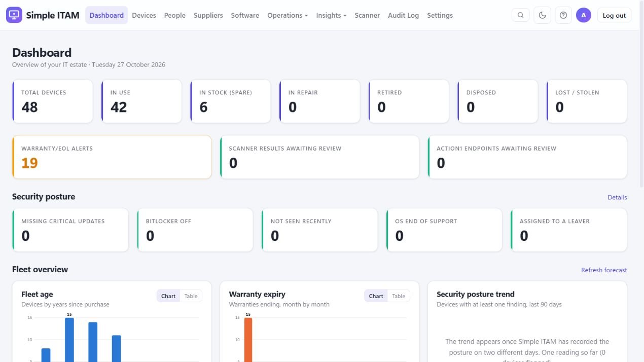The image size is (644, 362).
Task: Switch Warranty expiry to Table view
Action: 399,296
